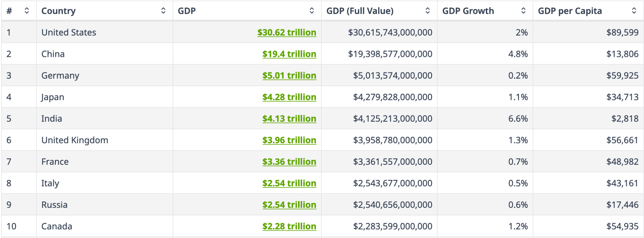
Task: Click the Country column header label
Action: pyautogui.click(x=58, y=11)
